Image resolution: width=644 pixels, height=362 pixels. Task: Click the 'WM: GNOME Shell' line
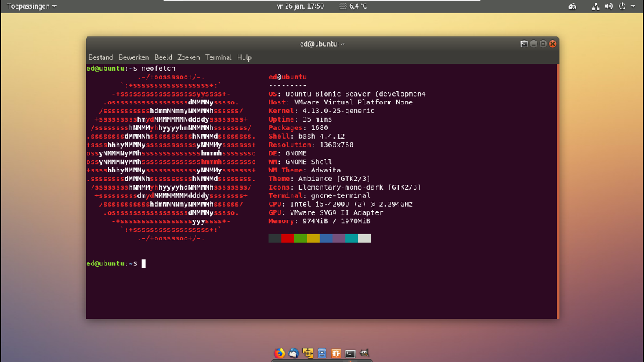coord(301,162)
